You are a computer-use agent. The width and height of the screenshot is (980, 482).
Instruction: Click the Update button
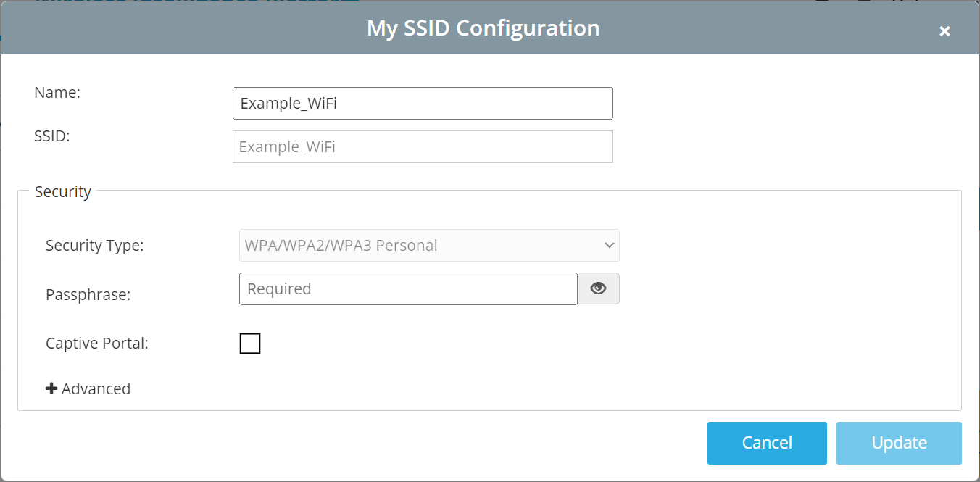point(899,443)
